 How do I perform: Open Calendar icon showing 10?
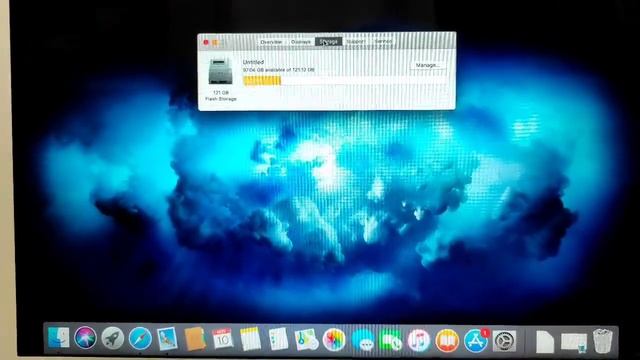point(222,339)
